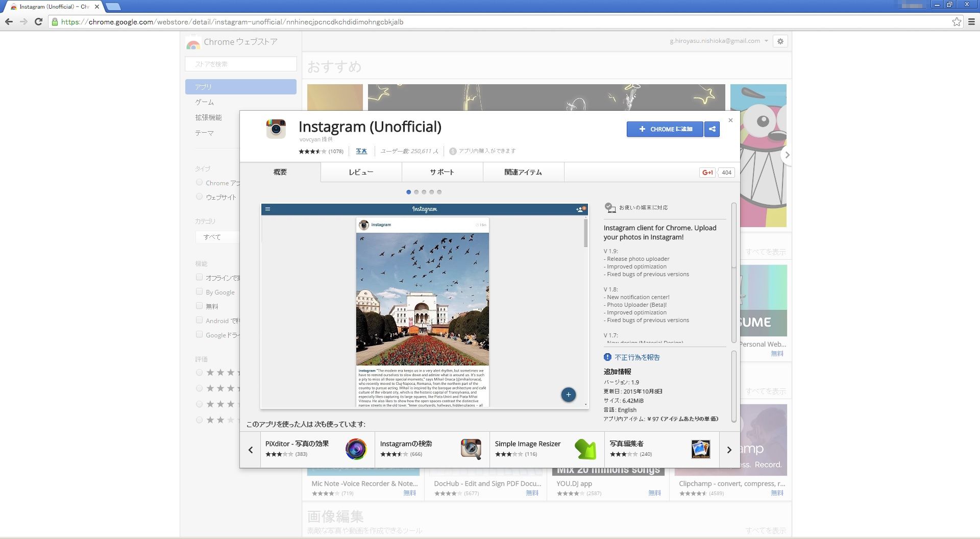Jump to the fifth screenshot dot
Screen dimensions: 980x539
click(x=439, y=192)
